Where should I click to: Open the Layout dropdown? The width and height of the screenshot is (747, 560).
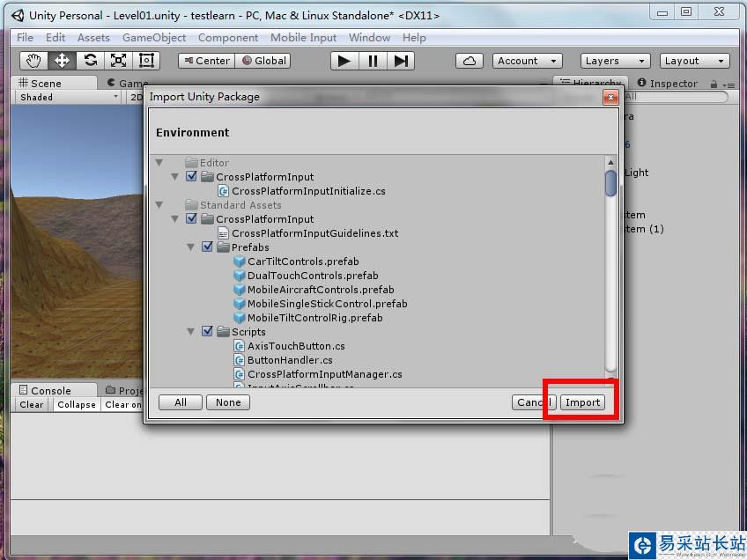tap(695, 61)
